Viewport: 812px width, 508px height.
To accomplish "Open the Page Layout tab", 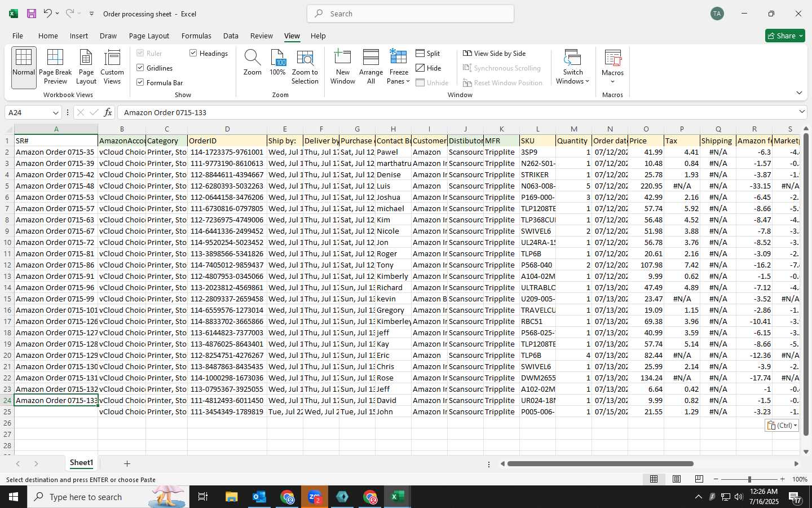I will point(149,36).
